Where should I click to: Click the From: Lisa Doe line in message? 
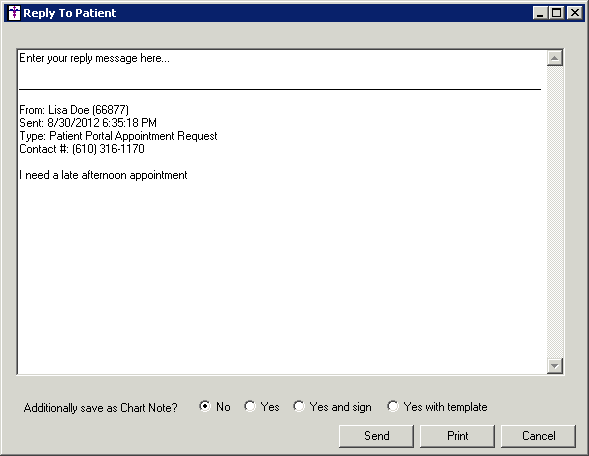74,110
